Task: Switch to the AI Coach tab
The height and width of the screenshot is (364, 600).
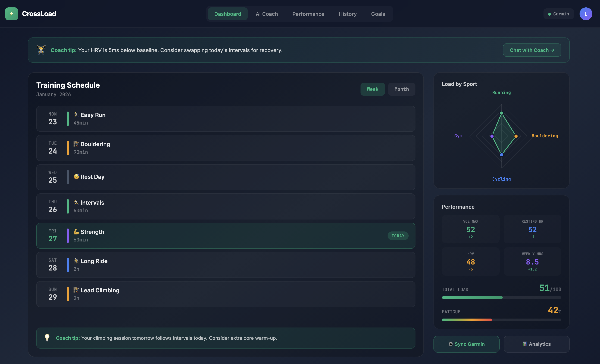Action: pos(267,14)
